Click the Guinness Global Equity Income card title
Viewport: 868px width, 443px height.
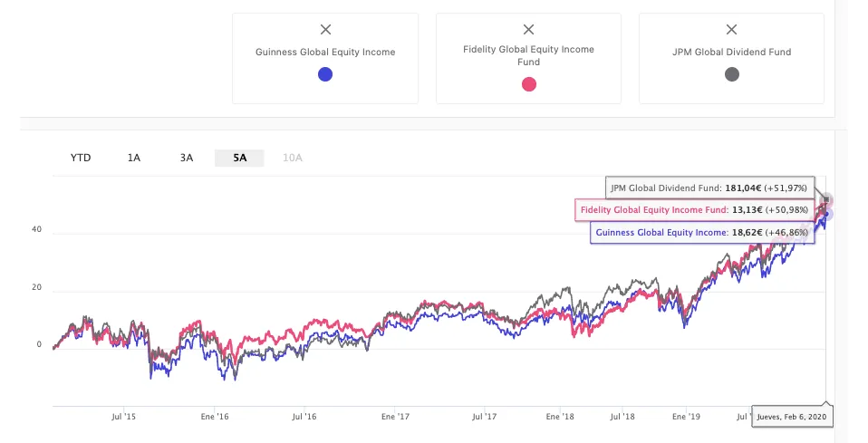tap(325, 53)
